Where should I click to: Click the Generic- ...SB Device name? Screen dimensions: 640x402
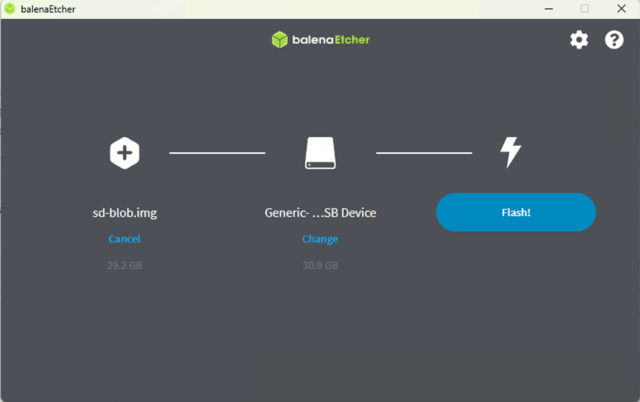320,213
